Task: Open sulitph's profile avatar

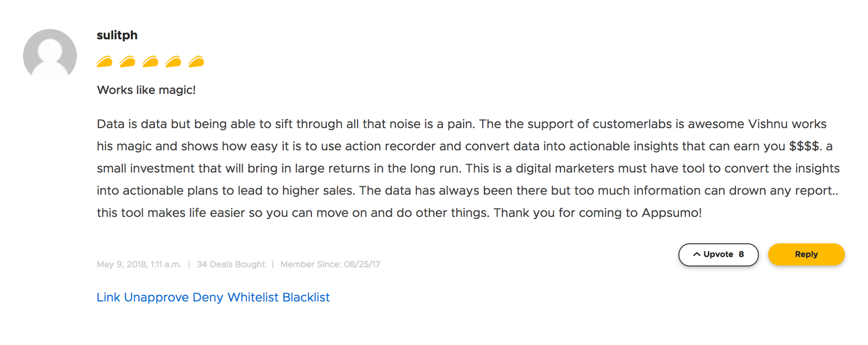Action: pos(50,56)
